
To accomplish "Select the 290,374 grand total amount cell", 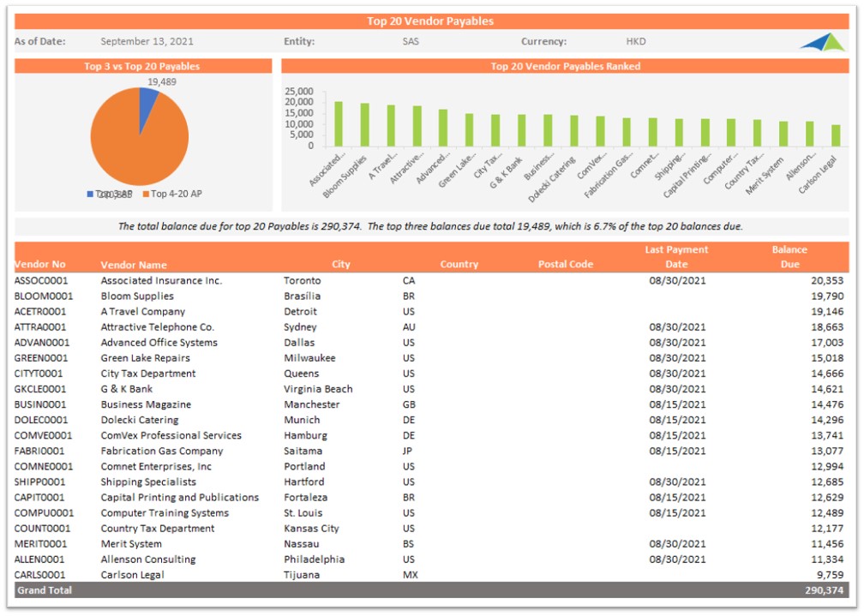I will pos(823,590).
